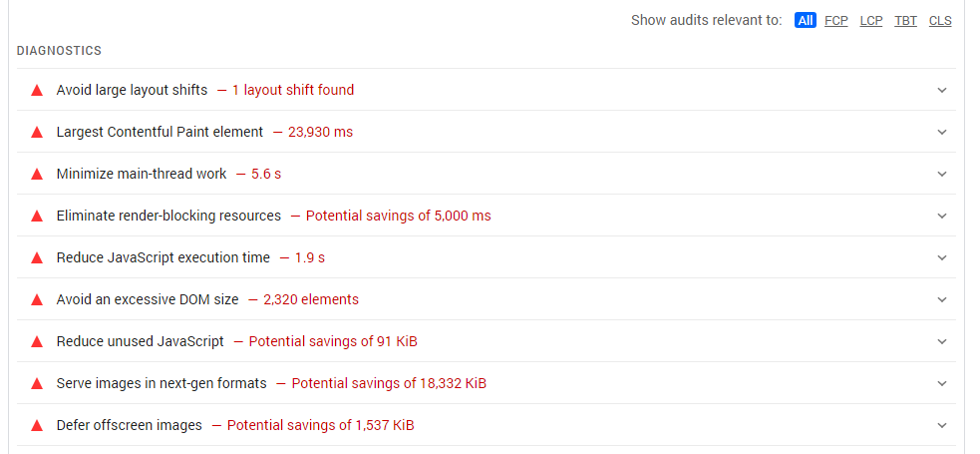Click the warning triangle for Avoid an excessive DOM size
Viewport: 980px width, 454px height.
click(37, 300)
